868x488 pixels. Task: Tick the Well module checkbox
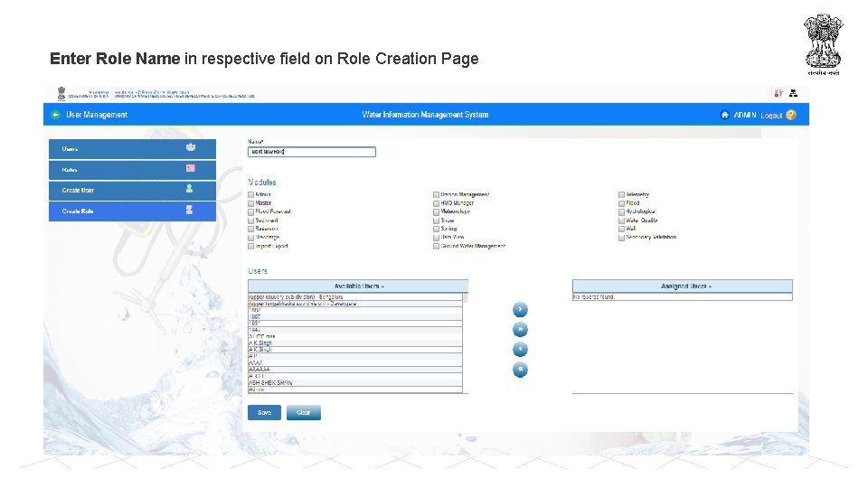pos(622,229)
